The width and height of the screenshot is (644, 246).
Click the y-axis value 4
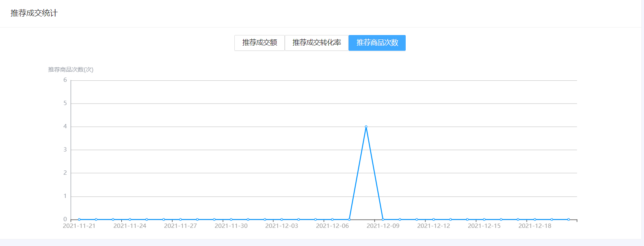[x=65, y=126]
